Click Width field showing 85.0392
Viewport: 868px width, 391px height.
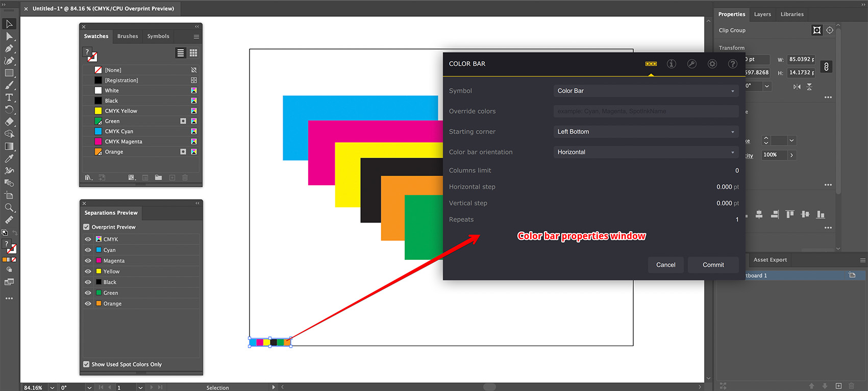click(801, 59)
